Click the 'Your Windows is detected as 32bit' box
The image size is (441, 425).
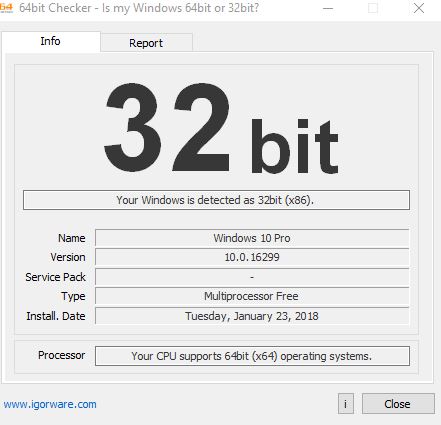[x=216, y=200]
